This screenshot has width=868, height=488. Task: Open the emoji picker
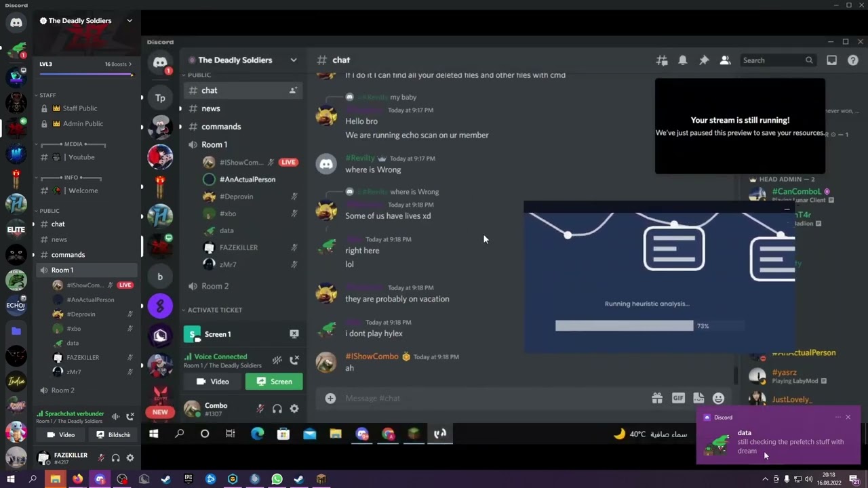(x=719, y=399)
